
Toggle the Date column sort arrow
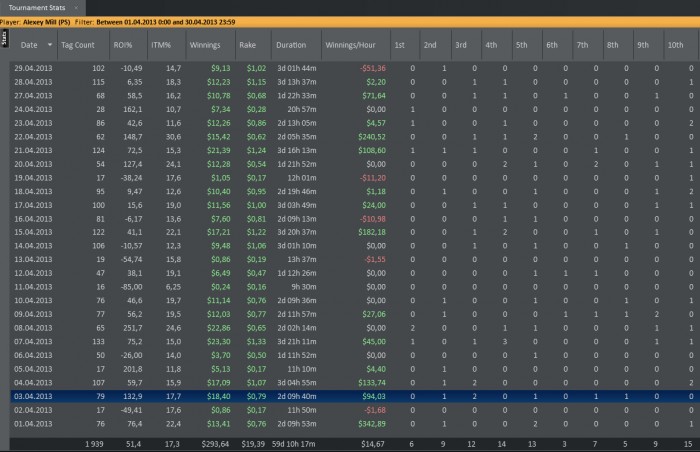(48, 45)
